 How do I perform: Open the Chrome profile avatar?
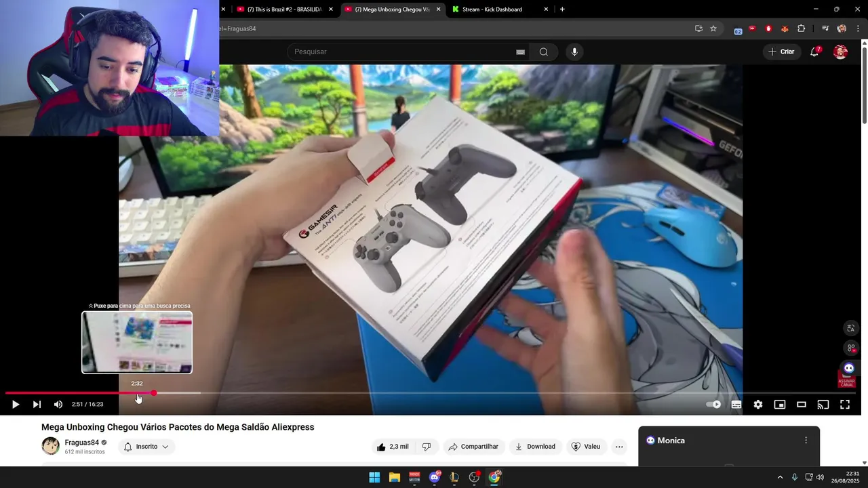(x=842, y=28)
